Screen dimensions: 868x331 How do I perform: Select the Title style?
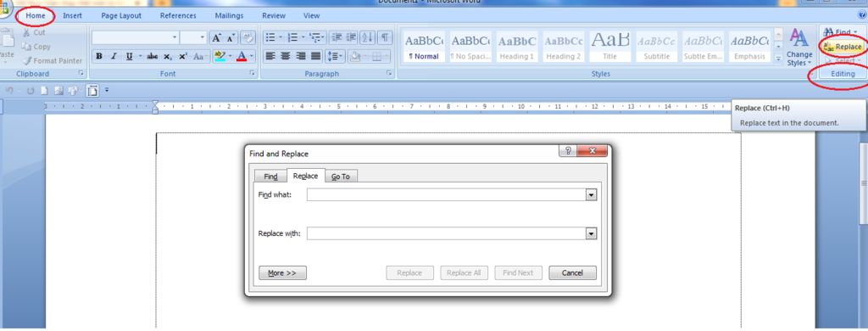click(609, 47)
